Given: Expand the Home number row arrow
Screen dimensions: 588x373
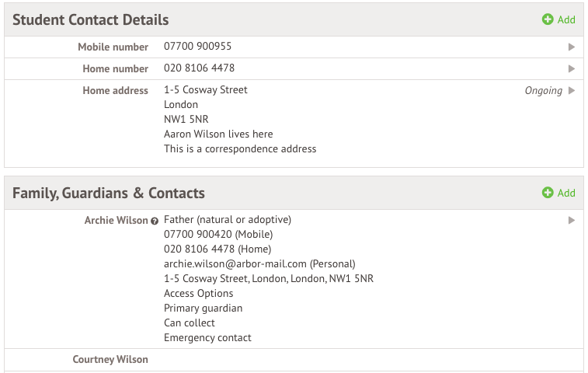Looking at the screenshot, I should click(572, 68).
